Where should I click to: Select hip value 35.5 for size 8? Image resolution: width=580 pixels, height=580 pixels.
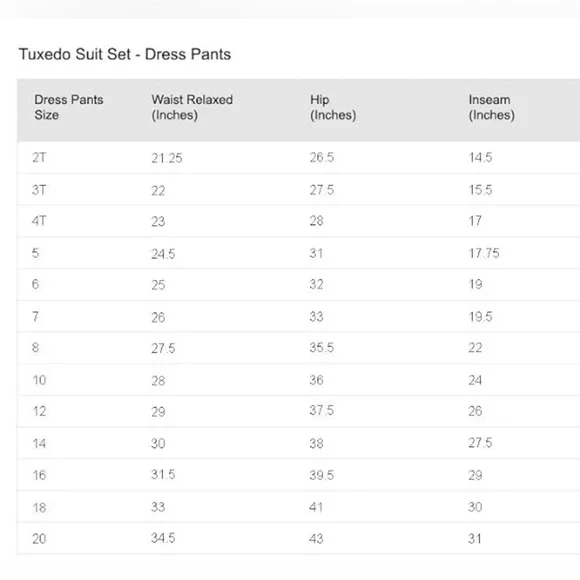tap(322, 348)
